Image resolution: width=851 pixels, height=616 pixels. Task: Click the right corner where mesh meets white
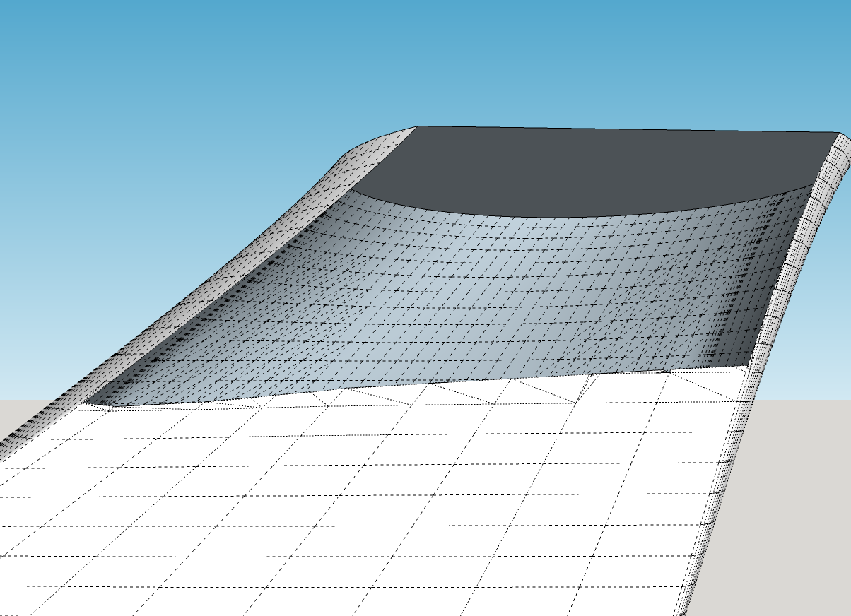[750, 367]
